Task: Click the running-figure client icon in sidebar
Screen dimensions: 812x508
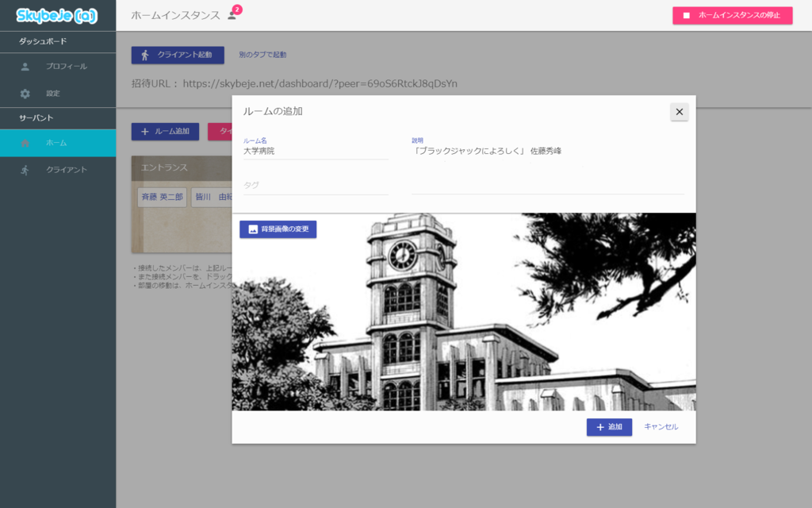Action: coord(25,170)
